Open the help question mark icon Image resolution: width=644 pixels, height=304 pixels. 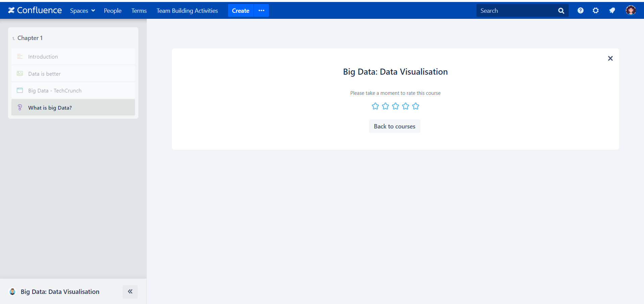(580, 10)
